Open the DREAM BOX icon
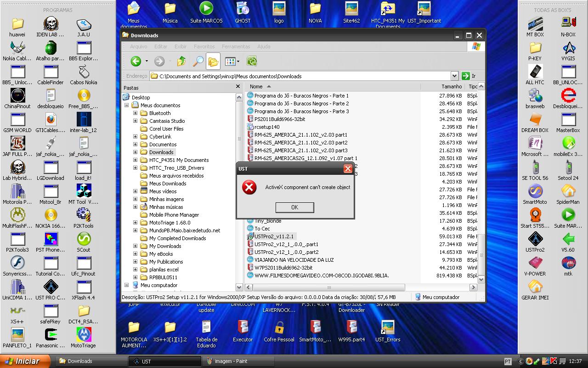The height and width of the screenshot is (368, 588). [x=535, y=122]
